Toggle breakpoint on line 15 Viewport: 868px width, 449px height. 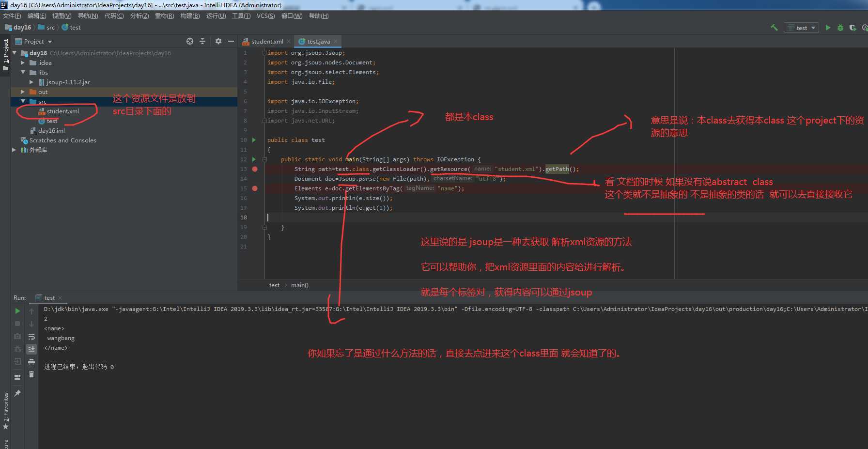(x=255, y=188)
